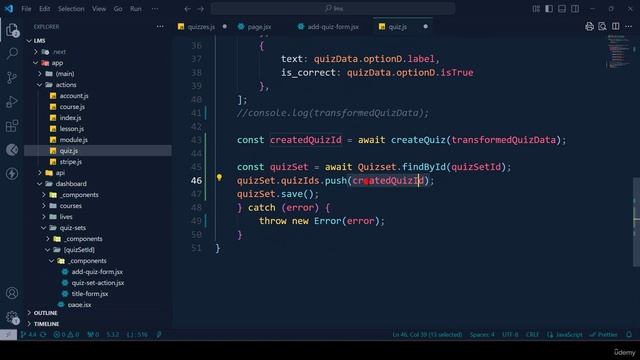Open the Manage gear icon
The width and height of the screenshot is (640, 360).
tap(12, 317)
